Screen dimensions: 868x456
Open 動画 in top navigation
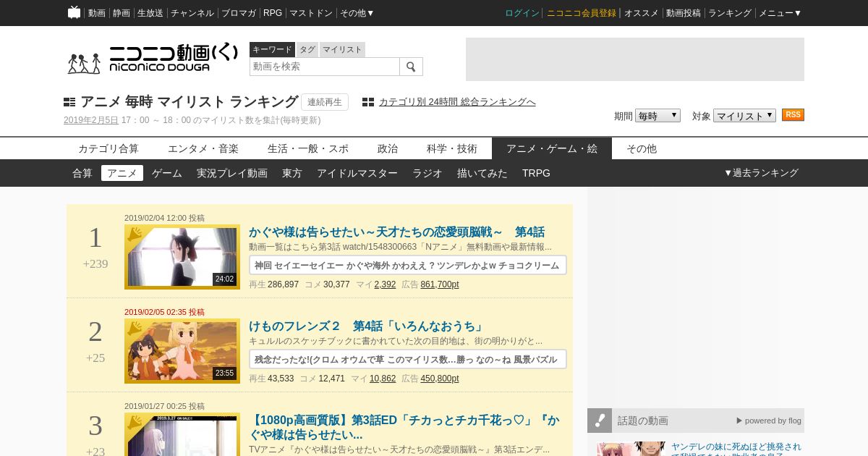(97, 13)
